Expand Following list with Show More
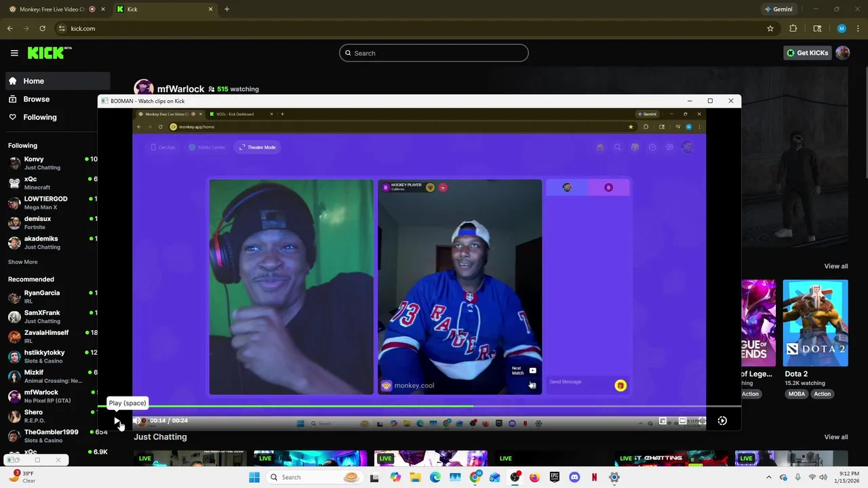The image size is (868, 488). coord(22,262)
